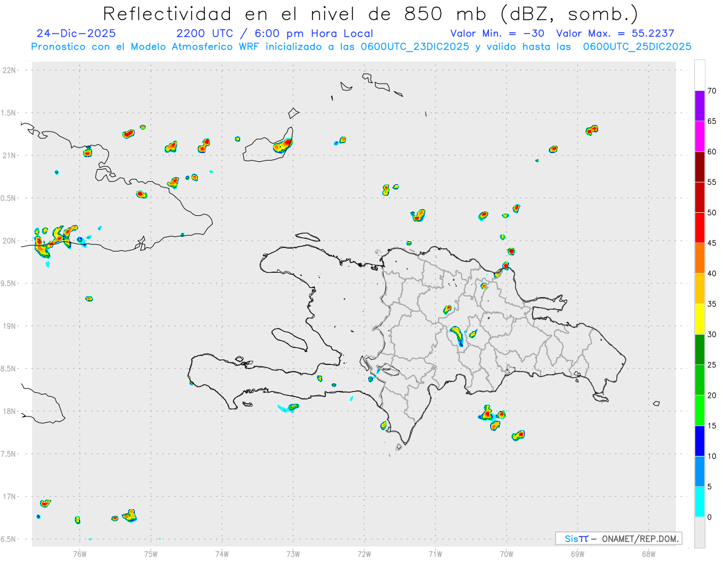The height and width of the screenshot is (562, 728).
Task: Click the colorbar label '70'
Action: click(712, 91)
